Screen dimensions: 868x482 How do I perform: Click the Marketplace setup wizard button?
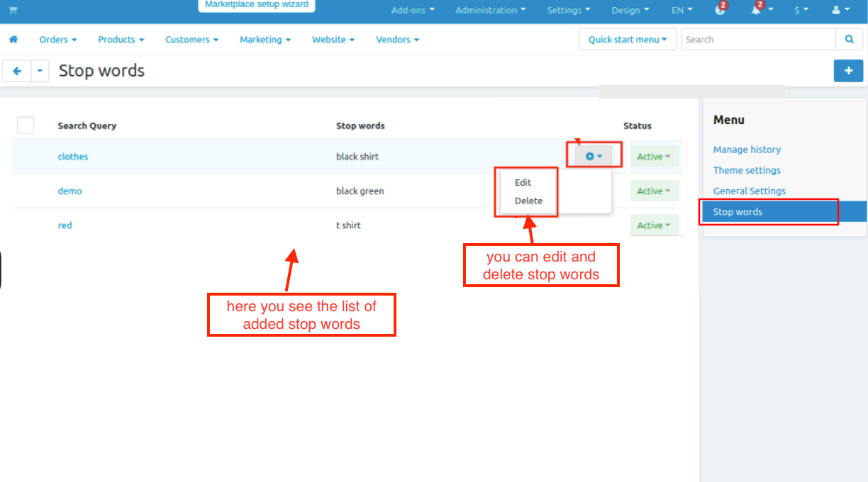pyautogui.click(x=257, y=5)
